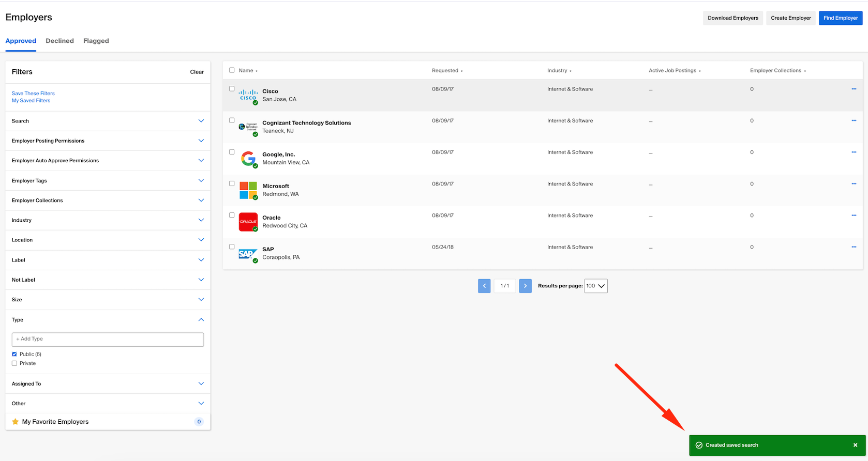Sort the table by Requested date
868x461 pixels.
click(447, 70)
